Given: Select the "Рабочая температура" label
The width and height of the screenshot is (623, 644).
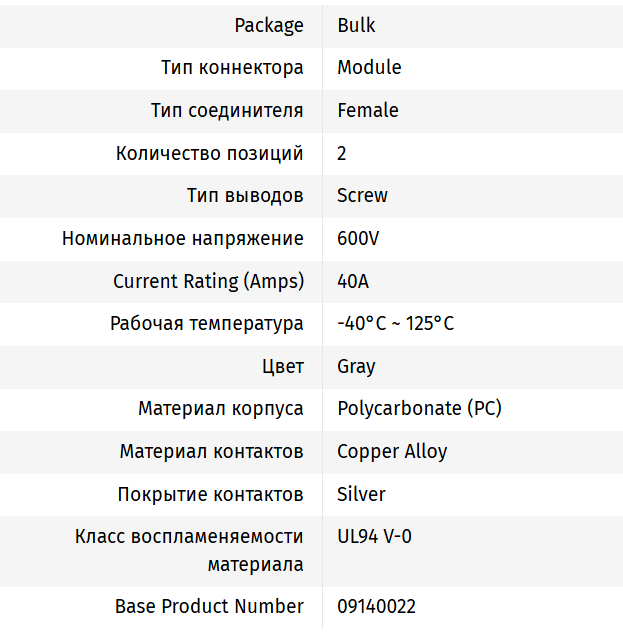Looking at the screenshot, I should coord(207,324).
